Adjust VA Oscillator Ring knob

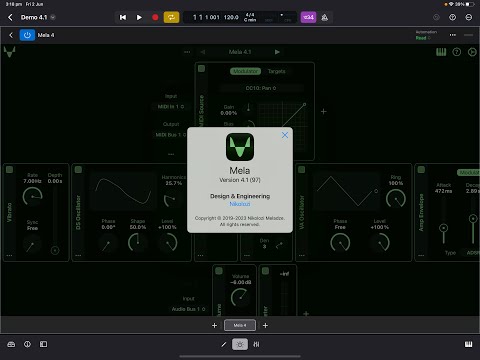(396, 198)
